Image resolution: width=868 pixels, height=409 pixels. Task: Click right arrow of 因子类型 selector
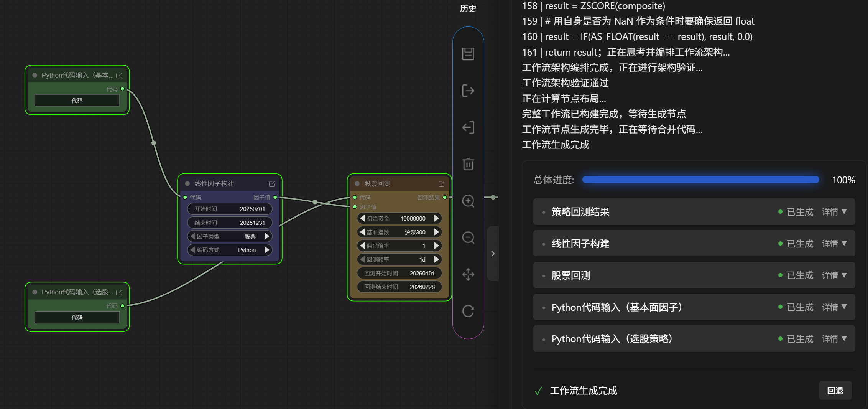[x=267, y=236]
